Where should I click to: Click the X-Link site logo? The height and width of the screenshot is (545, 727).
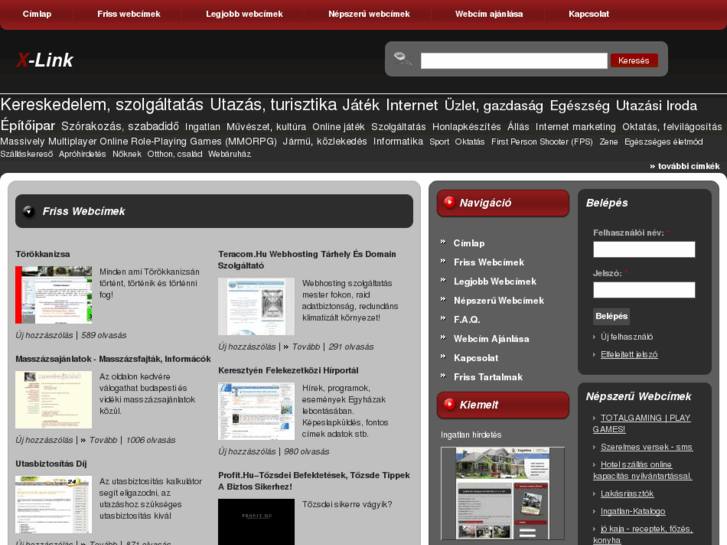pos(45,60)
